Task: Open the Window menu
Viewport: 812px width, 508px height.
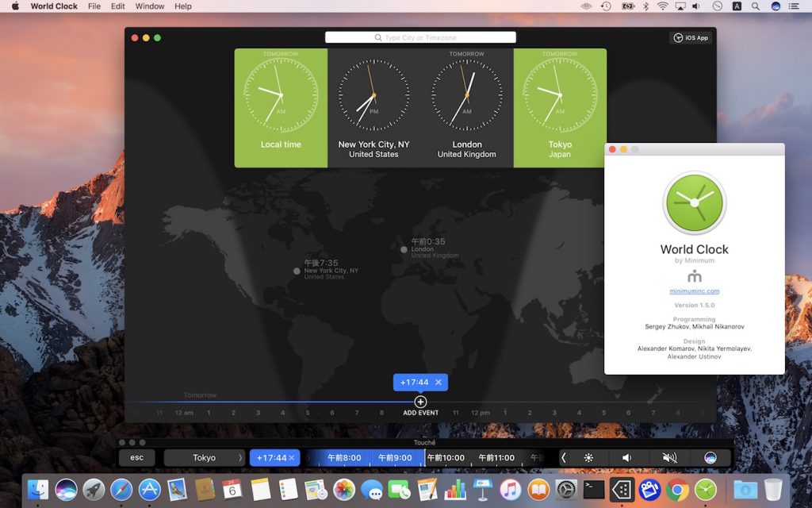Action: 149,6
